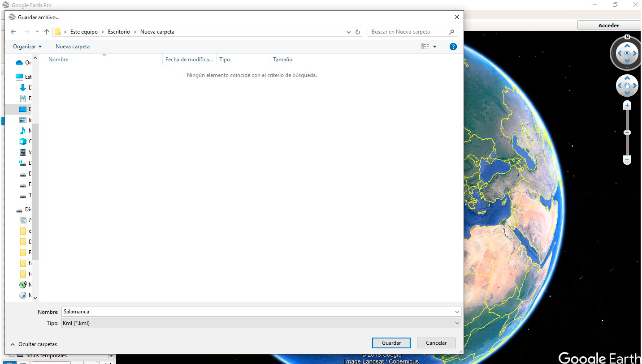Open the Descargas blue arrow folder
This screenshot has height=364, width=642.
point(23,88)
